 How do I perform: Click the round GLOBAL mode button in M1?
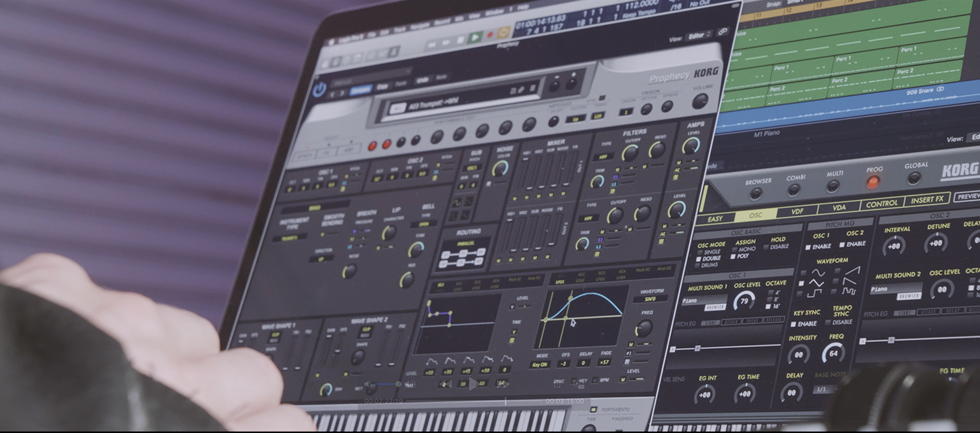(x=914, y=178)
